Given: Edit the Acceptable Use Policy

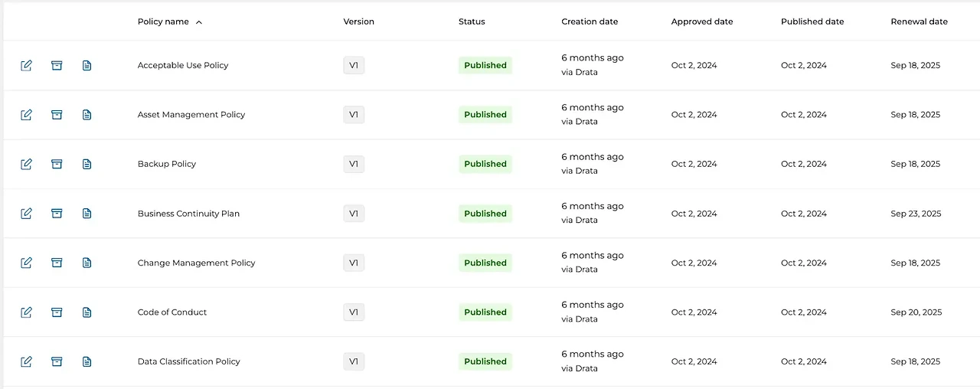Looking at the screenshot, I should [x=27, y=65].
